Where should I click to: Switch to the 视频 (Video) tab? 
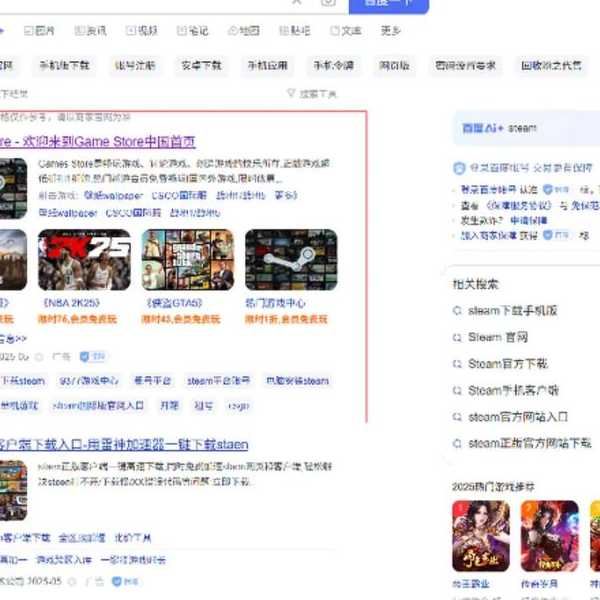tap(141, 31)
